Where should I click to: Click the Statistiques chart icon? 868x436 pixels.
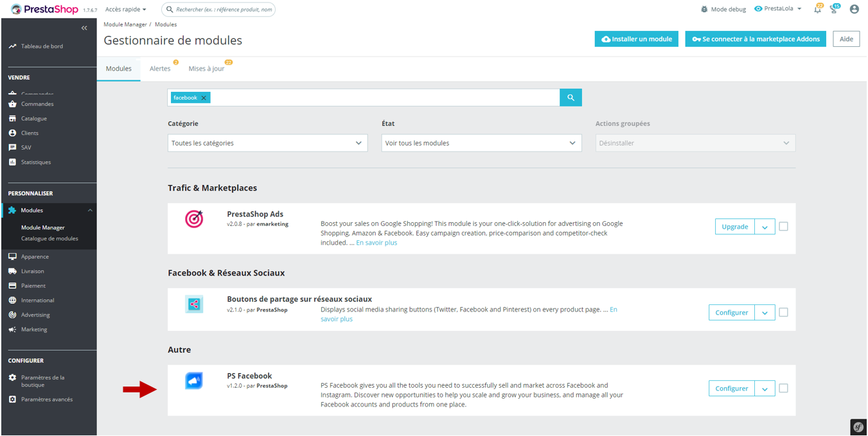point(12,162)
